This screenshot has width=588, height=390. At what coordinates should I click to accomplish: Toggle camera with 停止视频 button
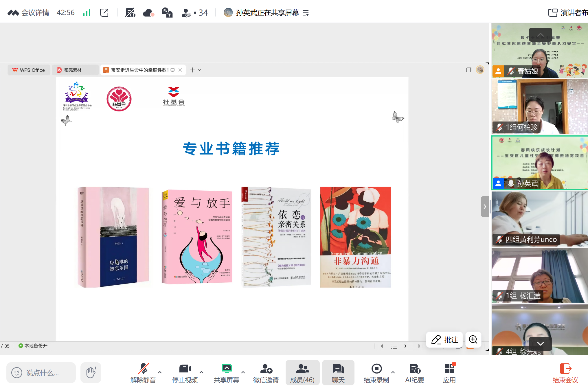pyautogui.click(x=185, y=369)
